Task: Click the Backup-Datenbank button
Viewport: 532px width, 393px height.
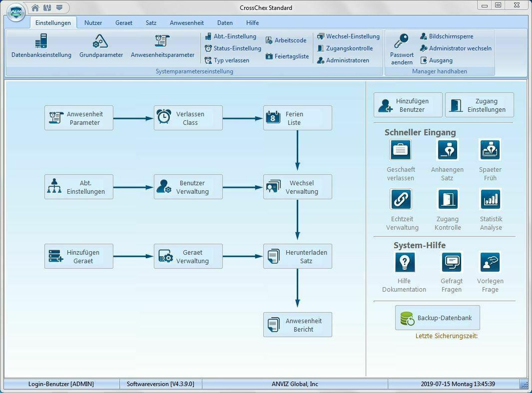Action: [x=437, y=318]
